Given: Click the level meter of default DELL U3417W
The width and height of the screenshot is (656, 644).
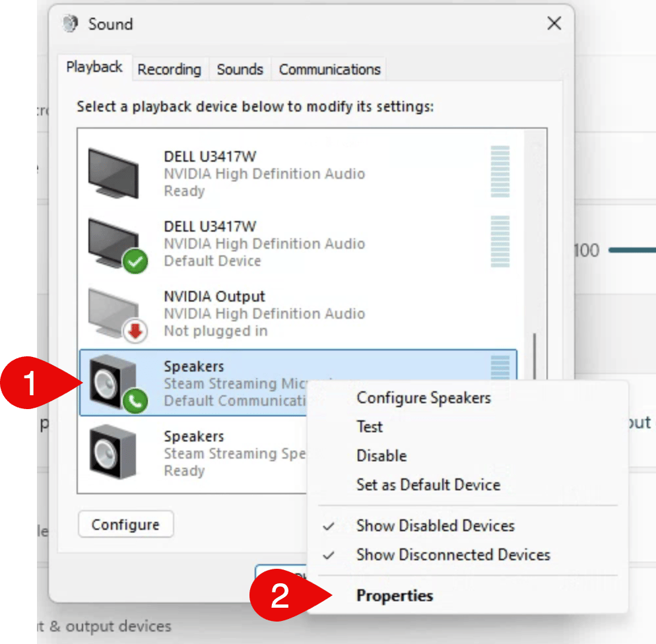Looking at the screenshot, I should point(500,241).
